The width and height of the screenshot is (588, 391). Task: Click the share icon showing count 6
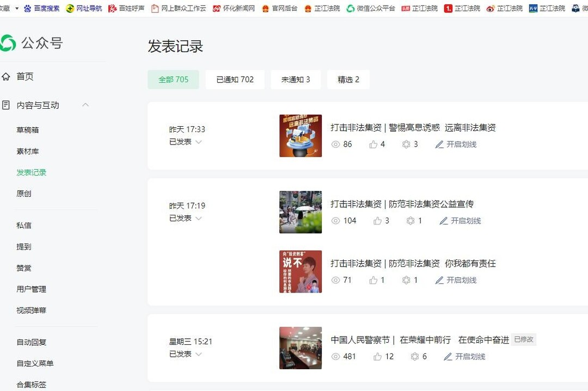coord(414,357)
